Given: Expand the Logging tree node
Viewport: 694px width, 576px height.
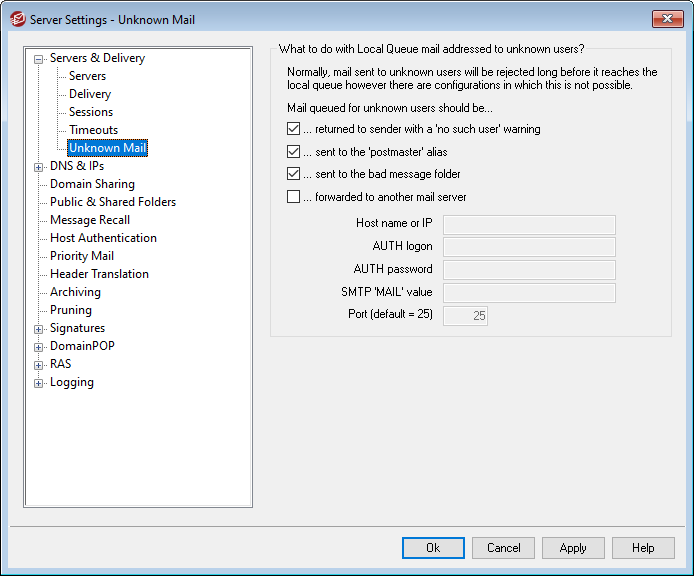Looking at the screenshot, I should coord(39,383).
